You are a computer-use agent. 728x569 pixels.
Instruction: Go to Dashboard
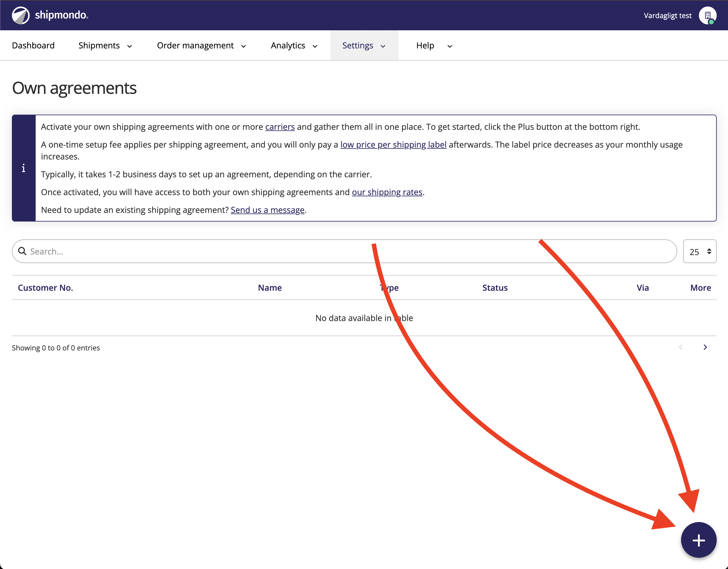[33, 46]
